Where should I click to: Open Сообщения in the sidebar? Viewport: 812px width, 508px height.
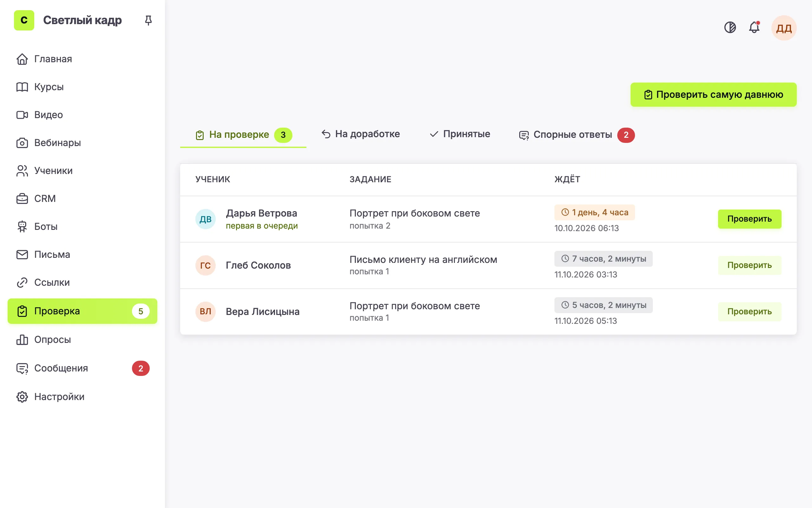[x=82, y=368]
